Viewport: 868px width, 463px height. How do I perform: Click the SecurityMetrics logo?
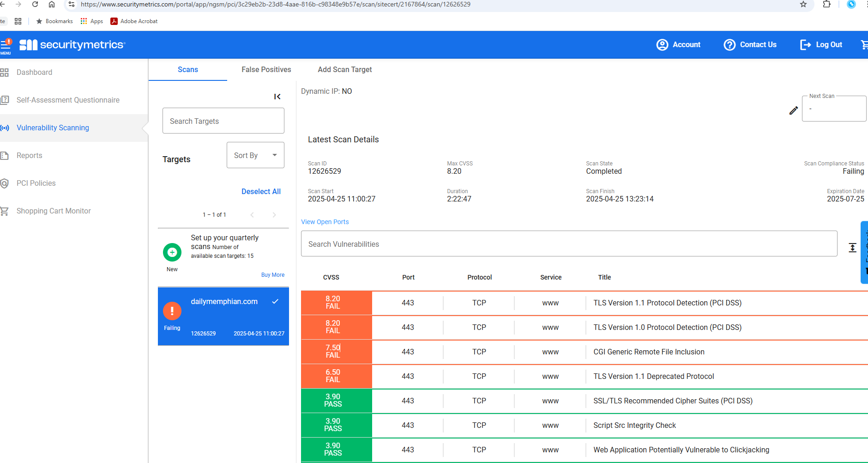coord(72,45)
